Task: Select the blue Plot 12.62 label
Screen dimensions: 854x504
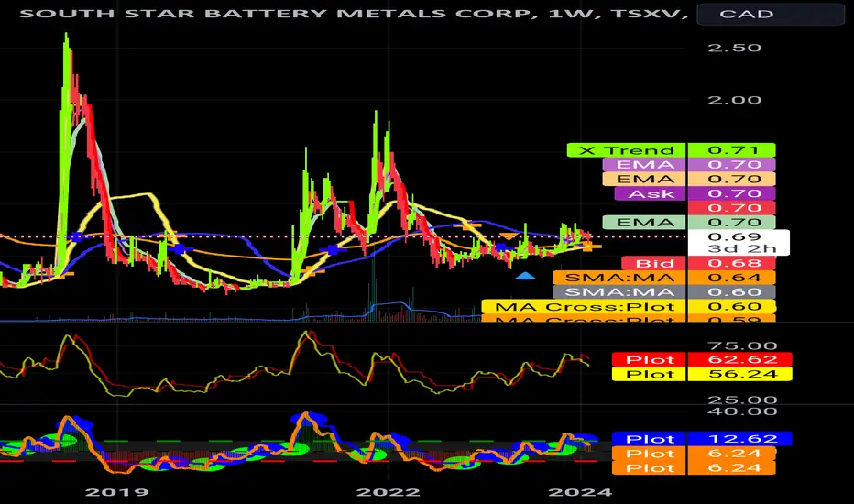Action: tap(702, 439)
